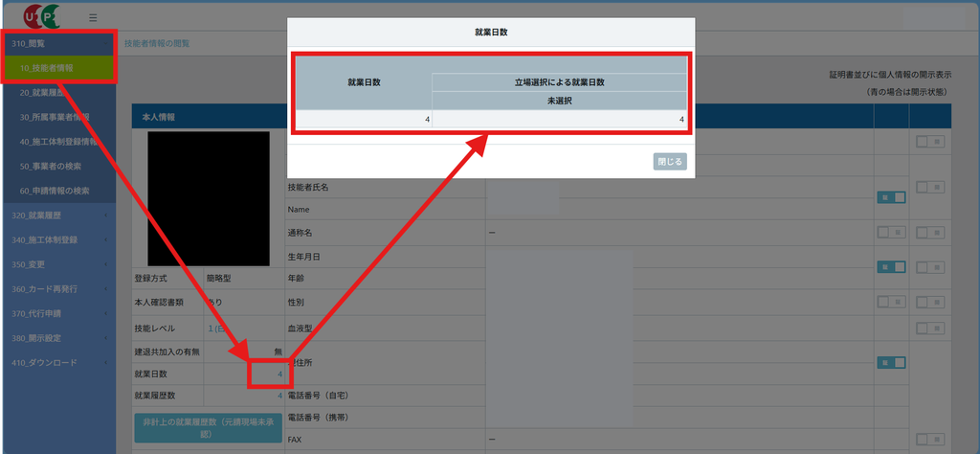
Task: Click the 電話番号（自宅） label
Action: tap(318, 396)
